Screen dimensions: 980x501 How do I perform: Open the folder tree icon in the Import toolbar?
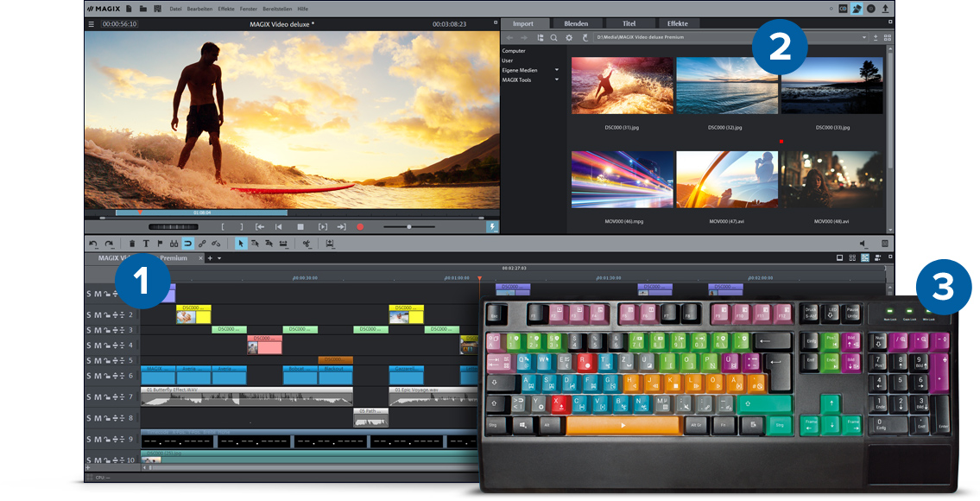[541, 37]
